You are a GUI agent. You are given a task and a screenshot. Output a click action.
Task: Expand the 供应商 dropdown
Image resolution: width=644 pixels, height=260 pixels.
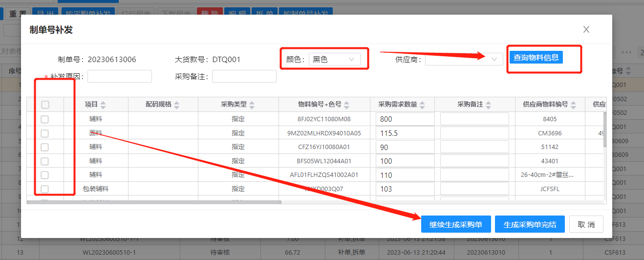click(464, 59)
